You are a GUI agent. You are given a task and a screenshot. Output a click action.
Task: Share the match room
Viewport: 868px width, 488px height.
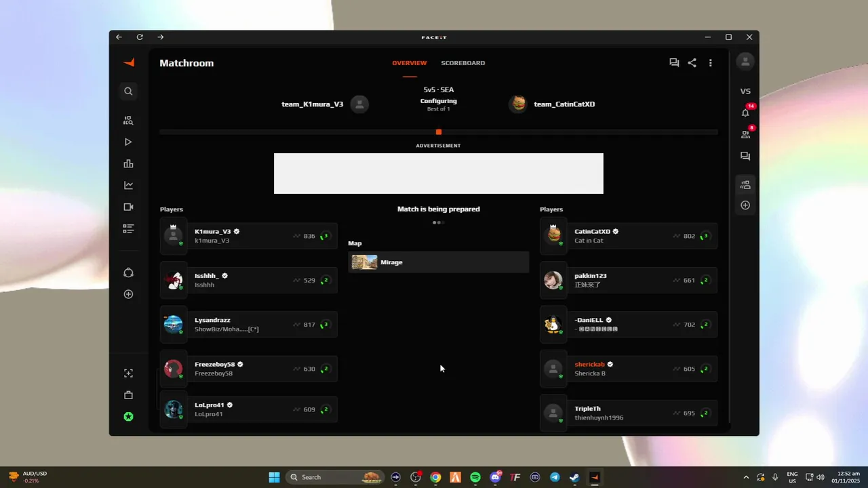692,62
